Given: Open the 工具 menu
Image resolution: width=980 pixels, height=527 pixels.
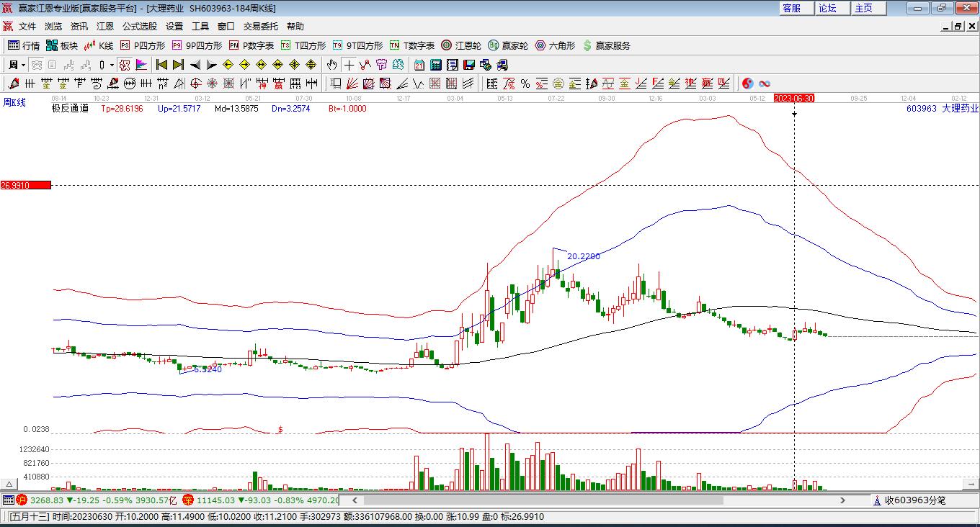Looking at the screenshot, I should (200, 26).
